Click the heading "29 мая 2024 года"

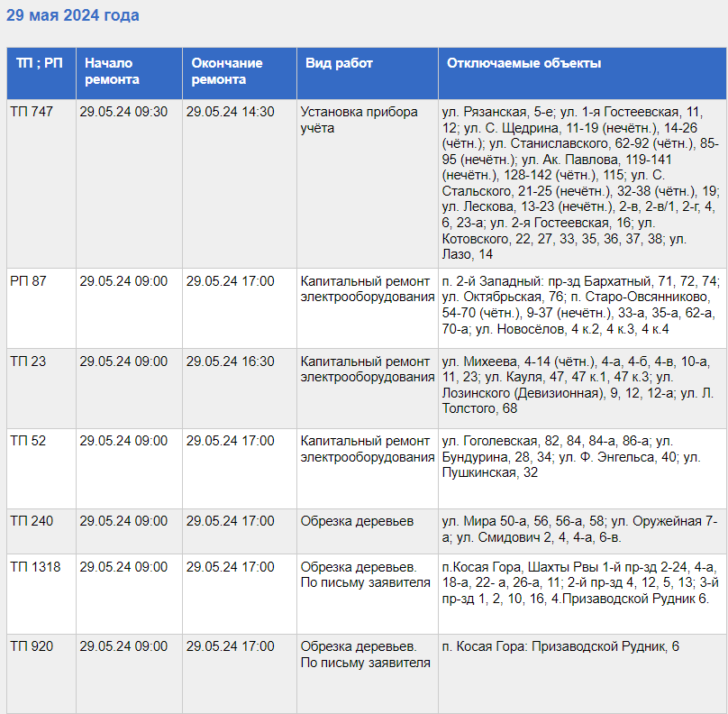72,15
